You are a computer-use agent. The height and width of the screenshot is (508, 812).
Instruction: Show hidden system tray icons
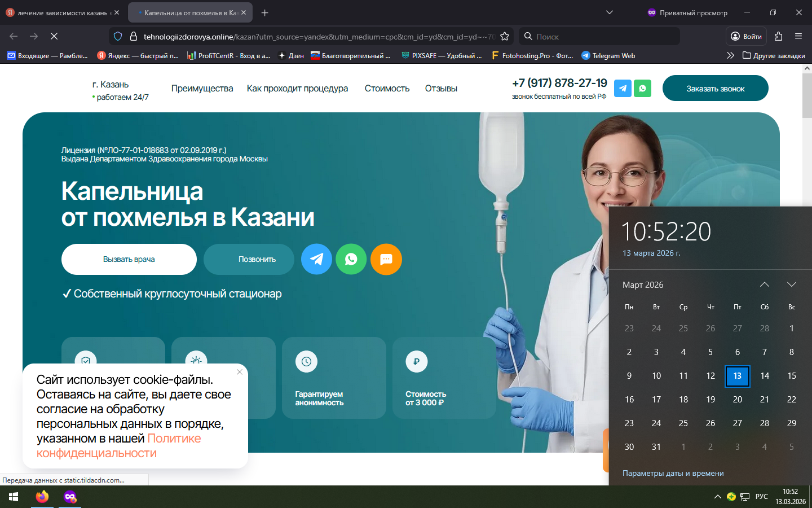click(717, 497)
